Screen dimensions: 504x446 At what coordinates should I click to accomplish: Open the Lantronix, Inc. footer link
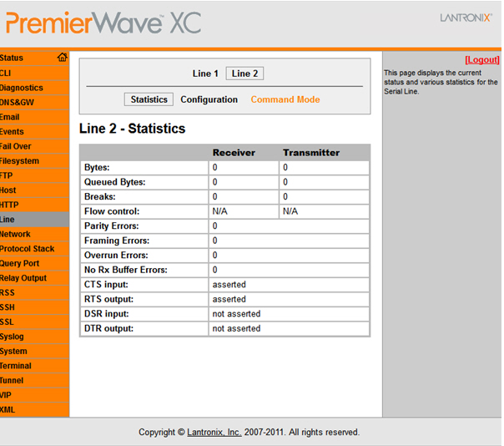pos(214,433)
